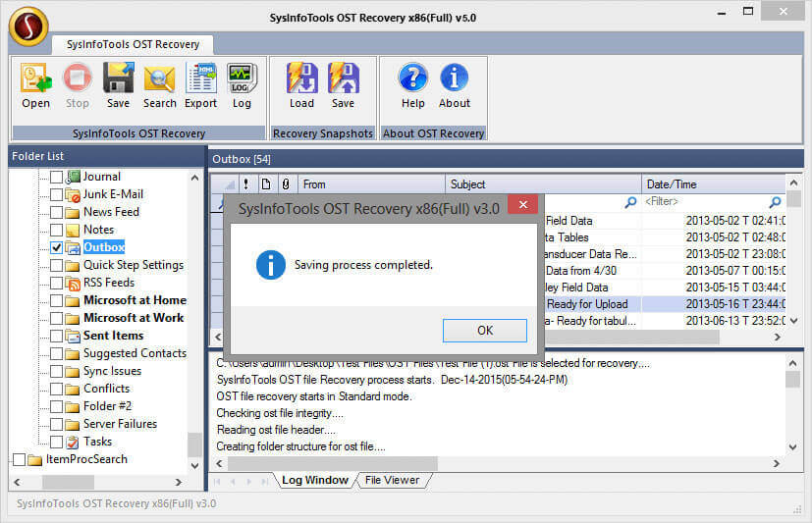Enable the RSS Feeds checkbox
The width and height of the screenshot is (812, 523).
57,283
